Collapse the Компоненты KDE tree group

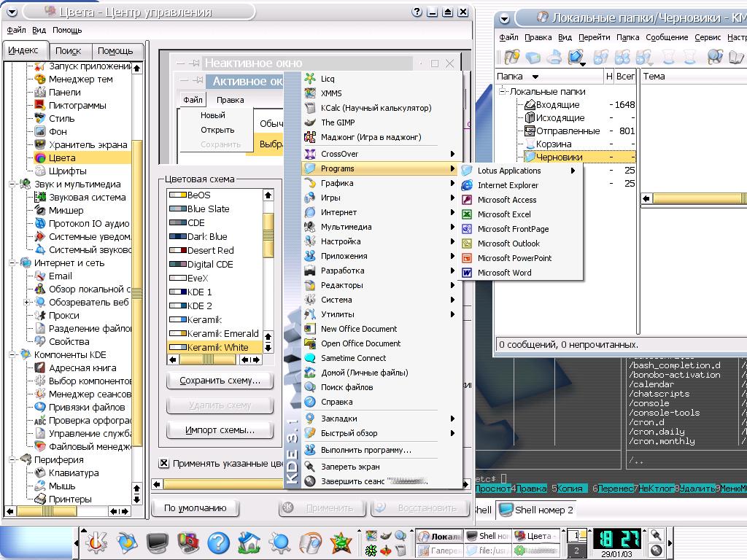tap(12, 355)
